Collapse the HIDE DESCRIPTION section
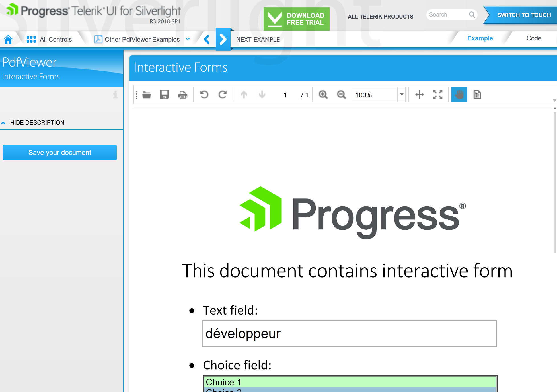The height and width of the screenshot is (392, 557). point(37,123)
